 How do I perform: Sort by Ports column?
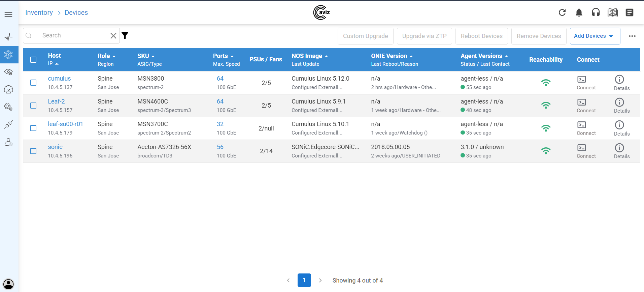coord(224,56)
